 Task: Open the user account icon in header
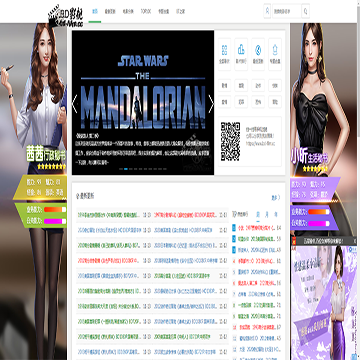(267, 11)
